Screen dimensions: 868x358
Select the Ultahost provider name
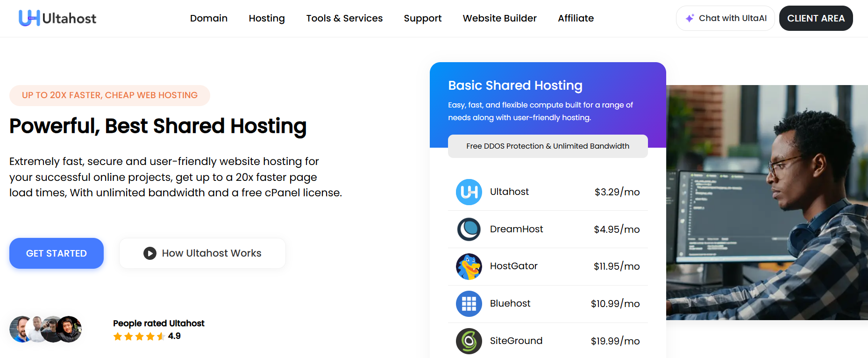click(x=509, y=192)
